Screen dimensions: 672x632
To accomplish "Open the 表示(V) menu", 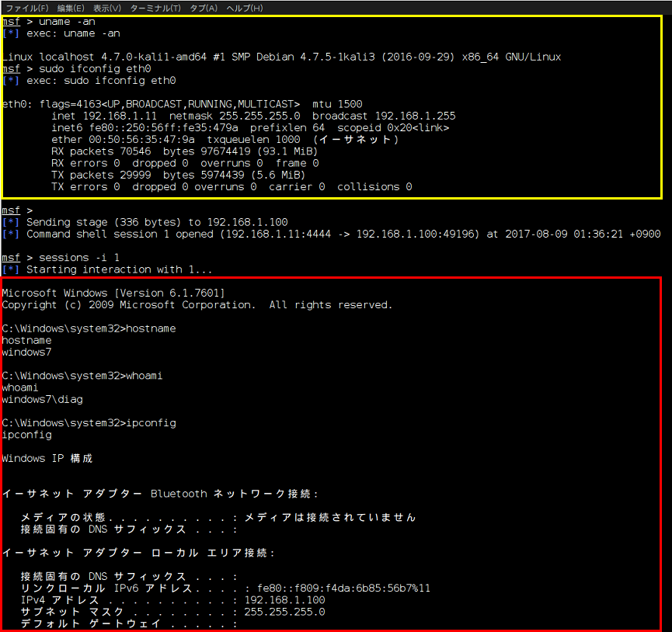I will [107, 8].
